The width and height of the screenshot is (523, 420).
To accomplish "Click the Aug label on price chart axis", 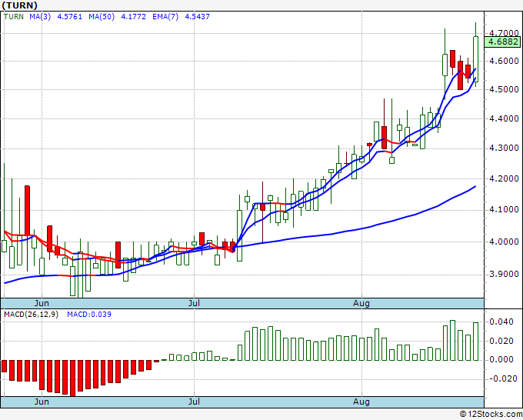I will tap(361, 304).
